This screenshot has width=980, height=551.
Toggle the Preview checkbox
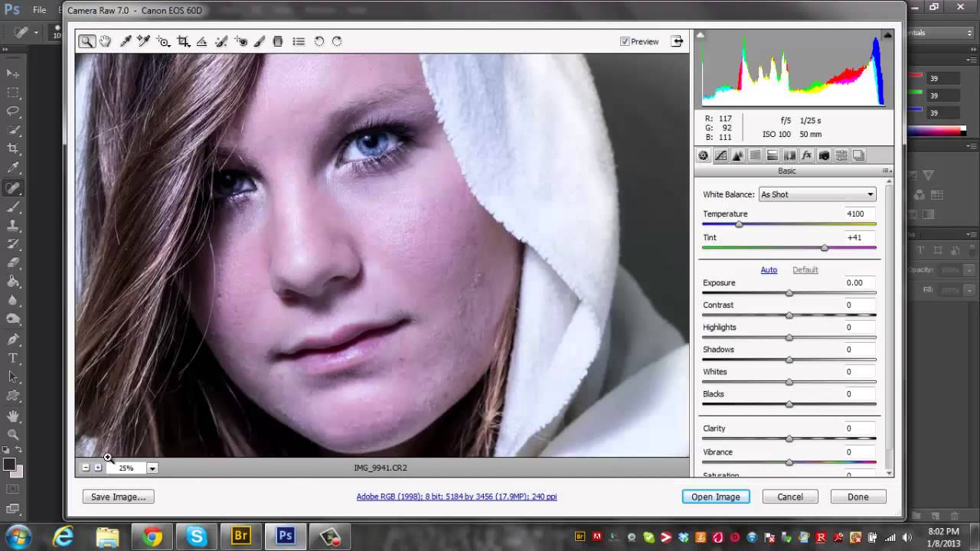[625, 41]
